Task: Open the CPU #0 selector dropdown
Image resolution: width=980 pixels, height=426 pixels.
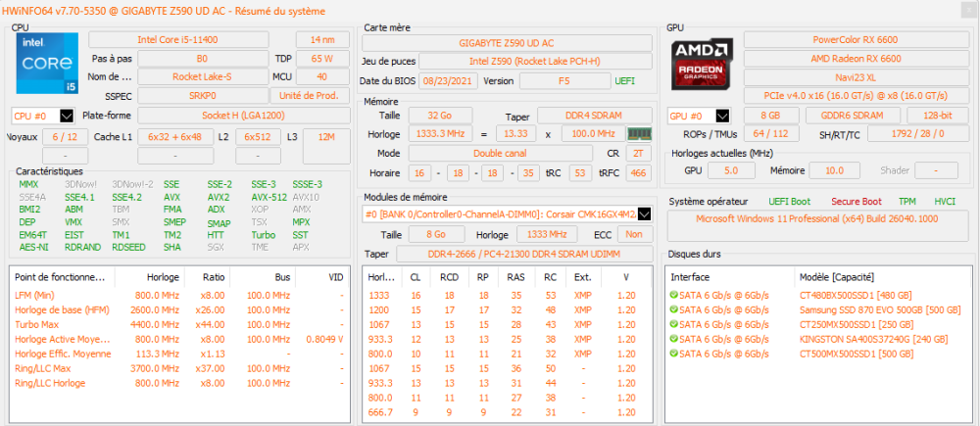Action: 67,117
